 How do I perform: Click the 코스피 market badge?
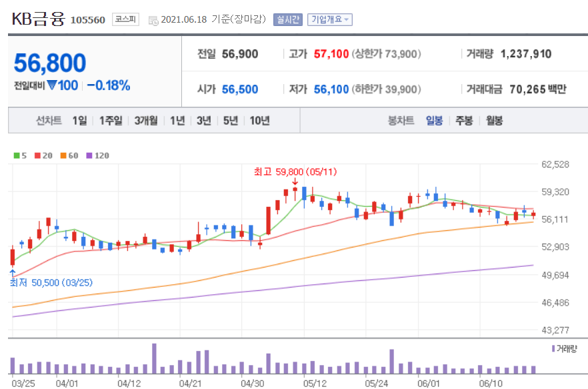[x=125, y=19]
